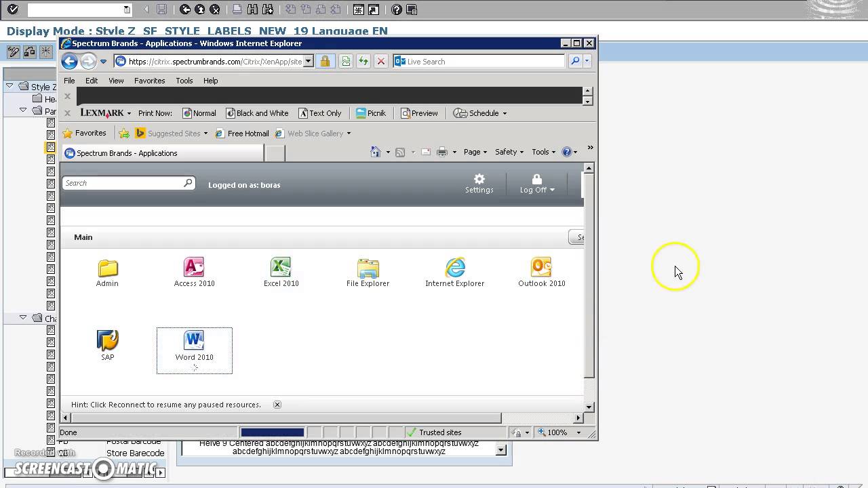Screen dimensions: 868x488
Task: Start the Outlook 2010 application
Action: pyautogui.click(x=541, y=272)
